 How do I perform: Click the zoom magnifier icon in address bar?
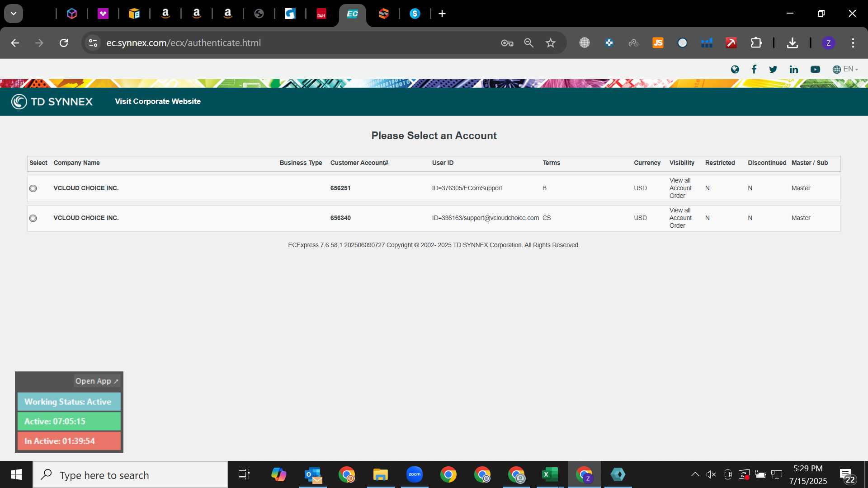(x=529, y=43)
